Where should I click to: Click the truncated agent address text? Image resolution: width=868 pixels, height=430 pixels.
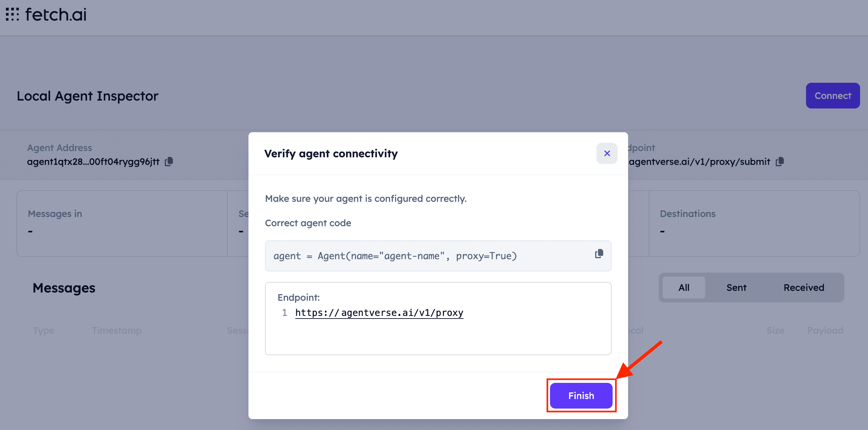pos(93,162)
